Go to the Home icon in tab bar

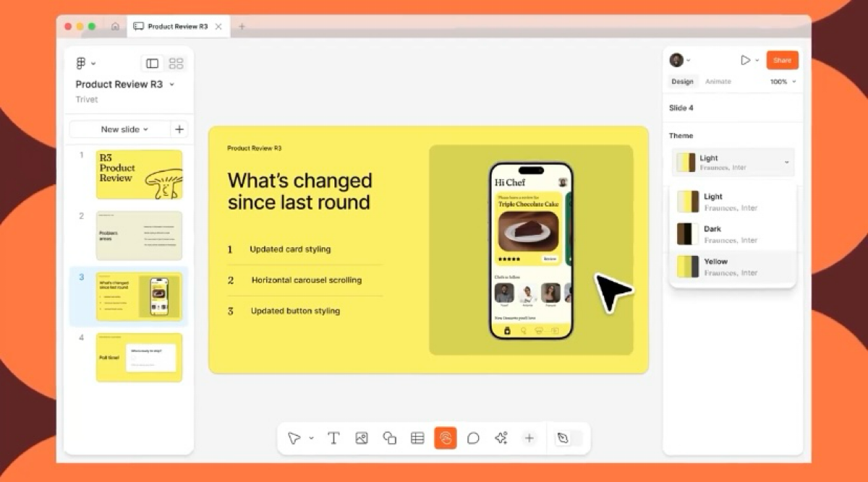coord(115,27)
